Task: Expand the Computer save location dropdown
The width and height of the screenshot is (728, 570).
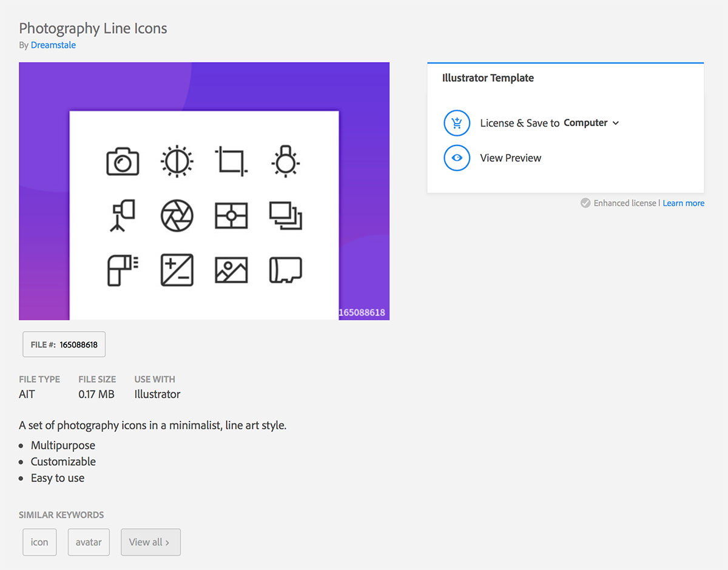Action: coord(616,123)
